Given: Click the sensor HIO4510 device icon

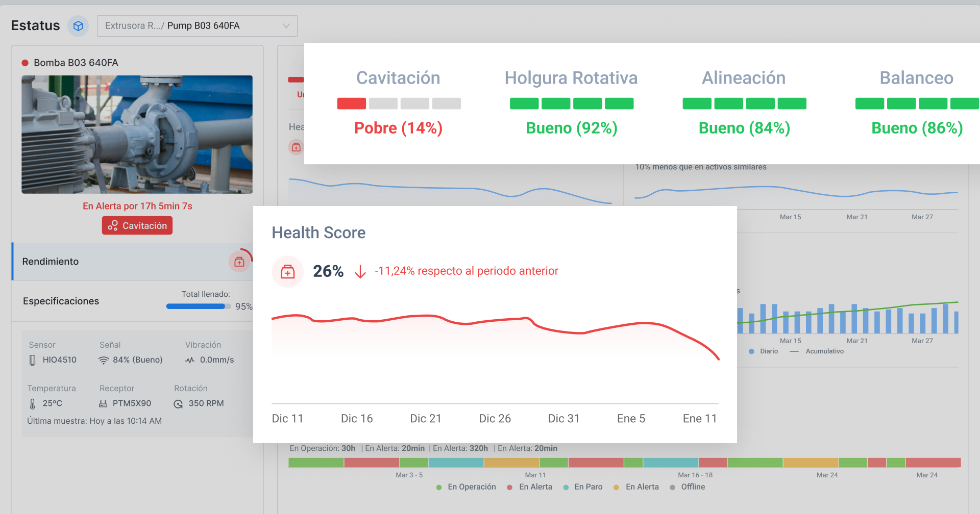Looking at the screenshot, I should point(33,361).
